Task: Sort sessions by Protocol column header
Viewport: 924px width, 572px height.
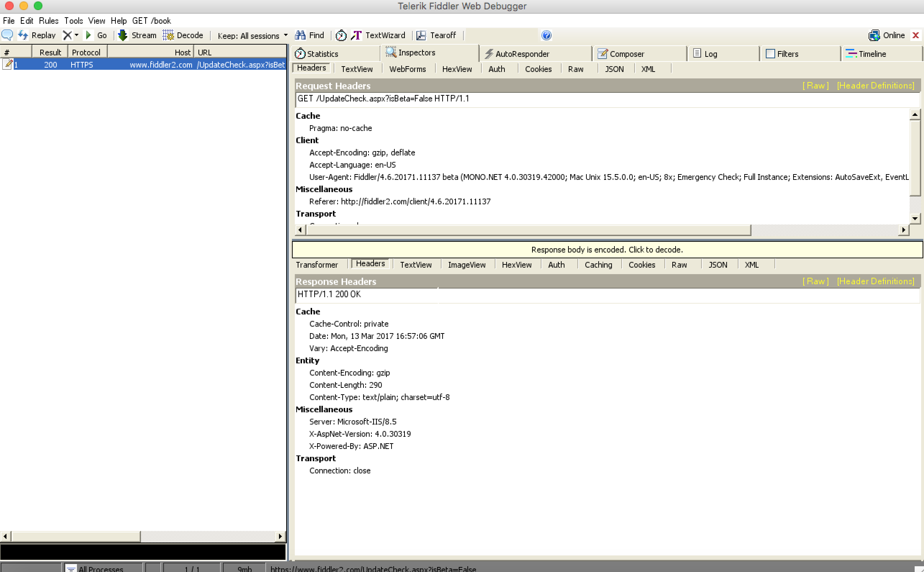Action: tap(87, 52)
